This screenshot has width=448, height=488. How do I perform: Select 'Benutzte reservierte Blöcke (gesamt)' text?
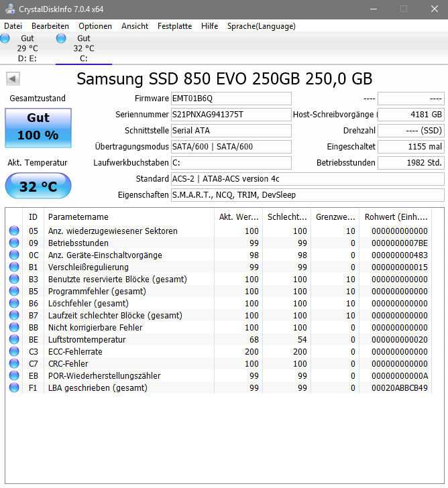point(117,279)
